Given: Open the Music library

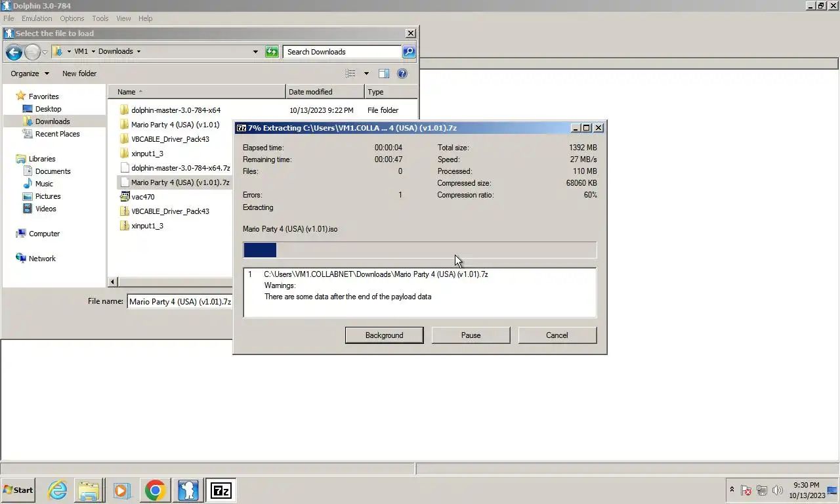Looking at the screenshot, I should tap(44, 184).
